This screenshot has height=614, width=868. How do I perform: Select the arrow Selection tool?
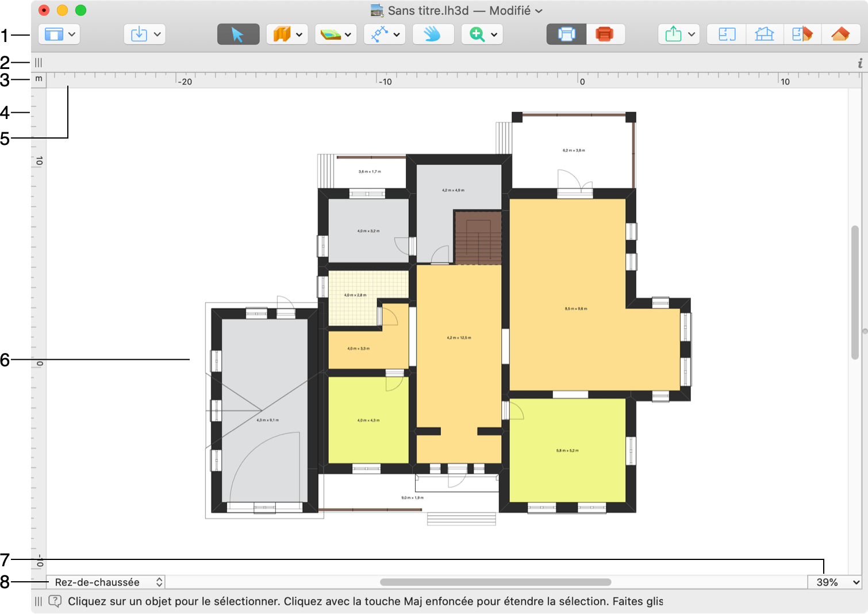238,34
